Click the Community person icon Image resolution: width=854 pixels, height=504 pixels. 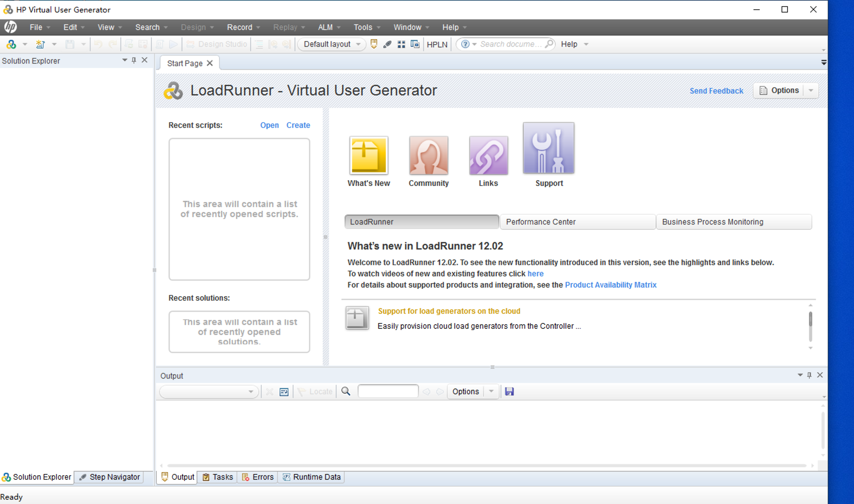point(429,155)
